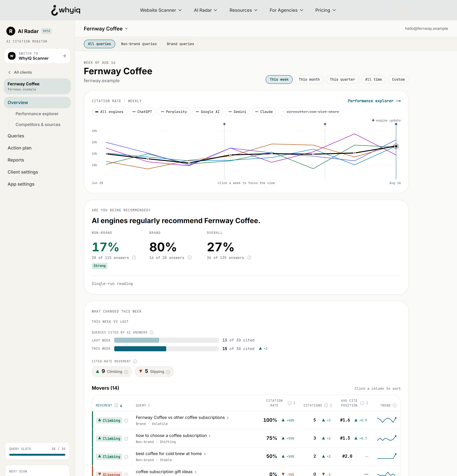The height and width of the screenshot is (476, 457).
Task: Click the info icon in the Climbing chip
Action: [126, 372]
